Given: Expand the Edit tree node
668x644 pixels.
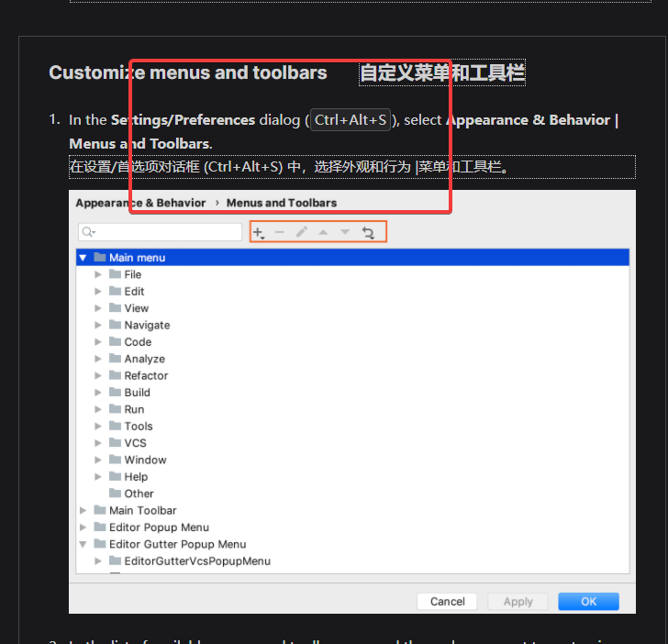Looking at the screenshot, I should (x=98, y=292).
